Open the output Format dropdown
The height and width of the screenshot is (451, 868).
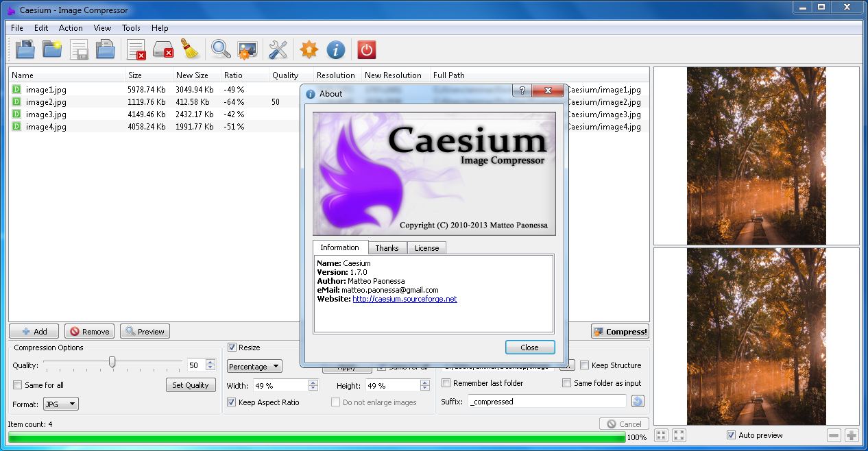pos(60,404)
